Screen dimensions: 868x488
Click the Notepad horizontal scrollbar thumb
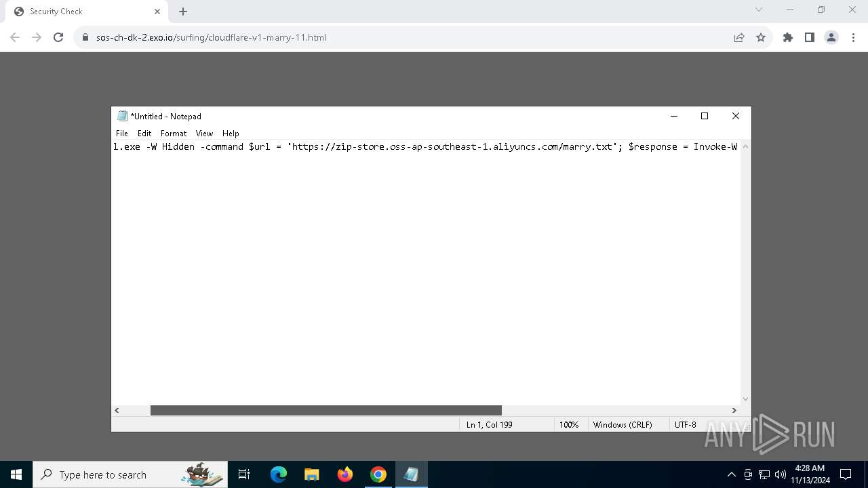pyautogui.click(x=325, y=410)
